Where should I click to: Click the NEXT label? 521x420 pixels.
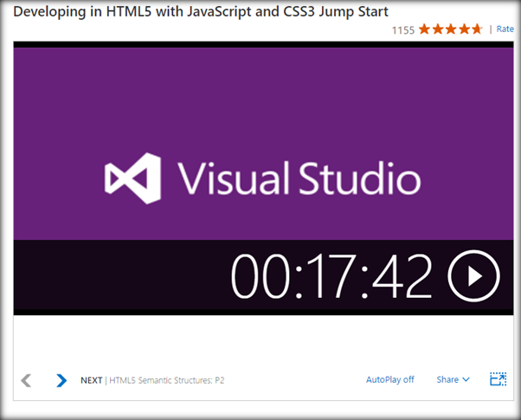92,380
